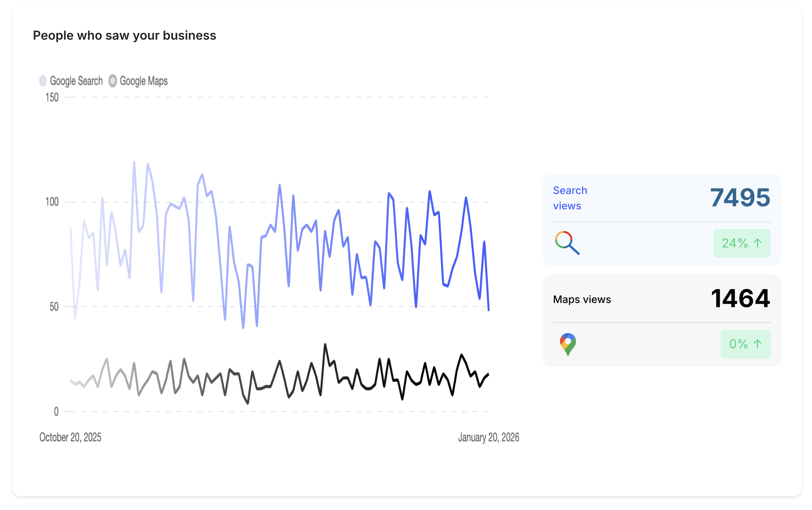Screen dimensions: 812x510
Task: Select the 24% increase badge
Action: pyautogui.click(x=742, y=243)
